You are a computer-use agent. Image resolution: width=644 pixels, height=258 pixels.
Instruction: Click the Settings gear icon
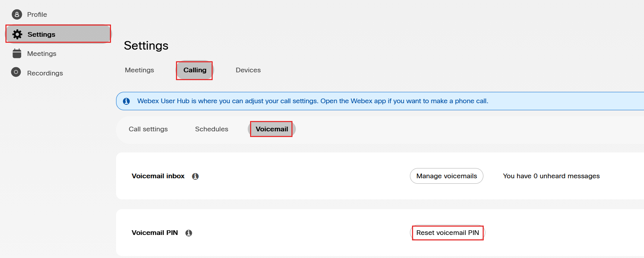(17, 34)
